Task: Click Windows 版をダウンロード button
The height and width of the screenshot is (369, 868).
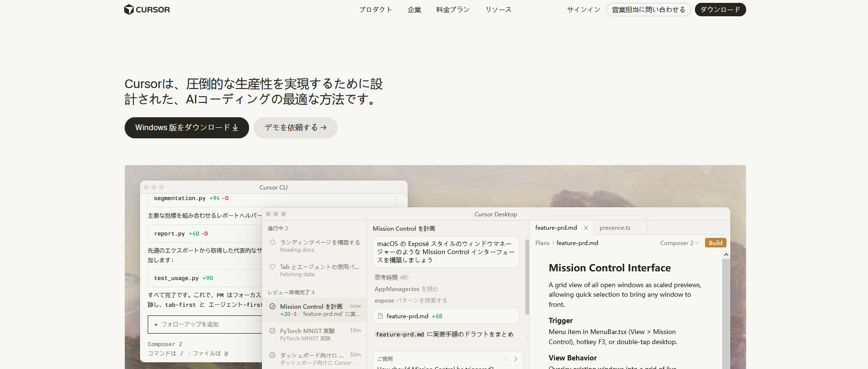Action: click(186, 128)
